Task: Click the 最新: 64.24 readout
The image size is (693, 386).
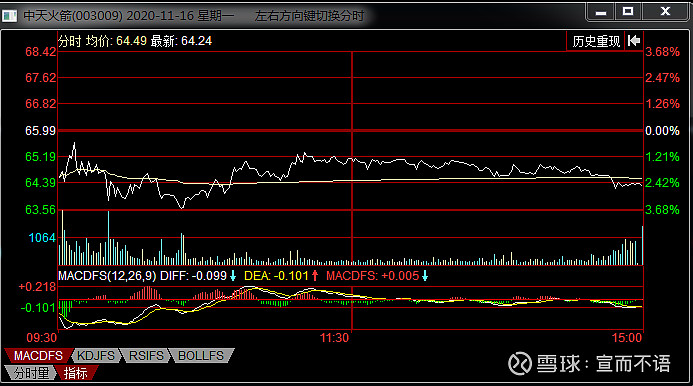Action: point(181,41)
